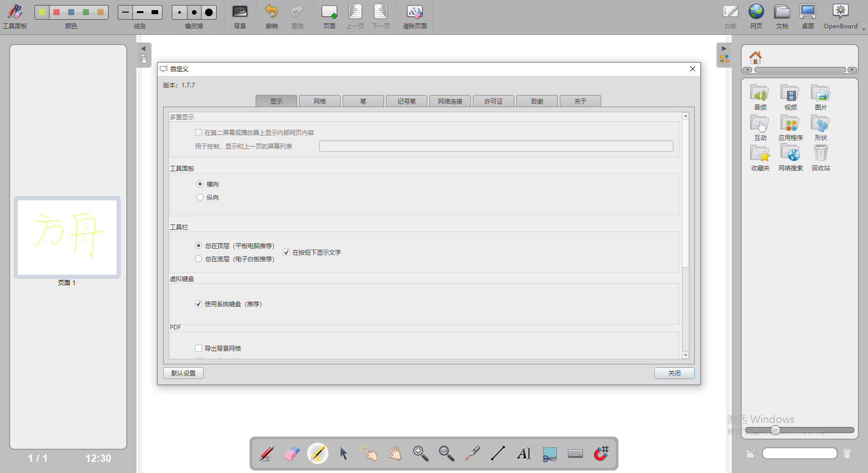868x473 pixels.
Task: Click the zoom in magnifier tool
Action: [420, 453]
